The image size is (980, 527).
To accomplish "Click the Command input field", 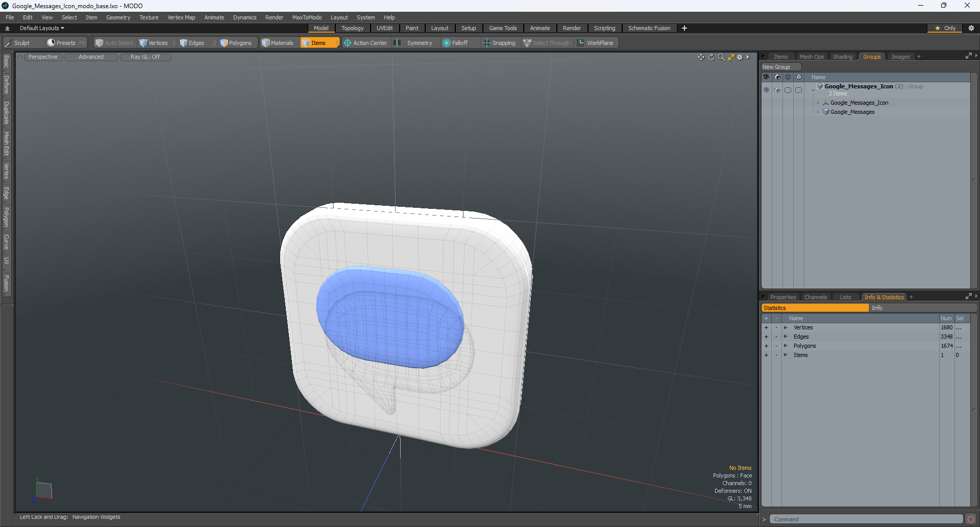I will click(866, 519).
